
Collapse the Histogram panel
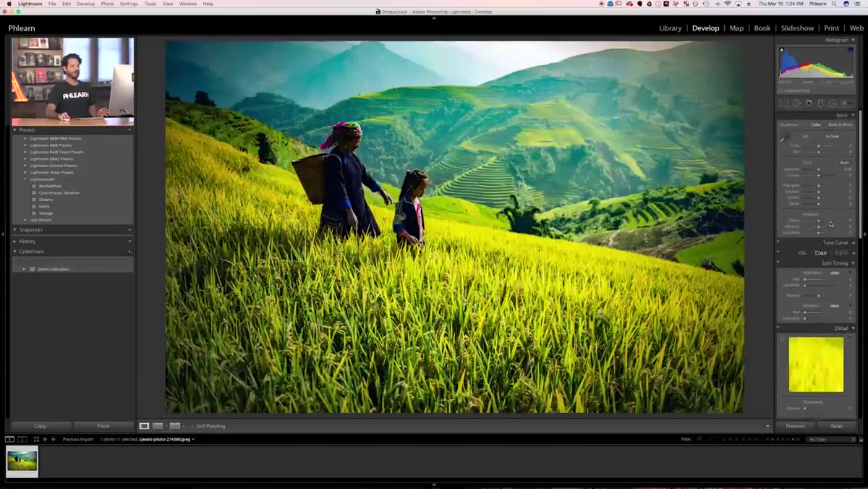pyautogui.click(x=853, y=40)
